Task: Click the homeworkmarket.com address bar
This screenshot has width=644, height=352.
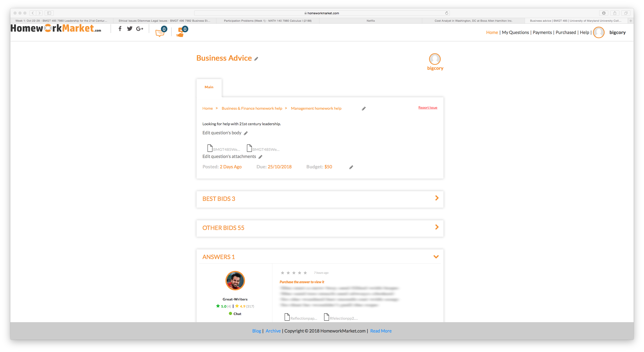Action: tap(322, 13)
